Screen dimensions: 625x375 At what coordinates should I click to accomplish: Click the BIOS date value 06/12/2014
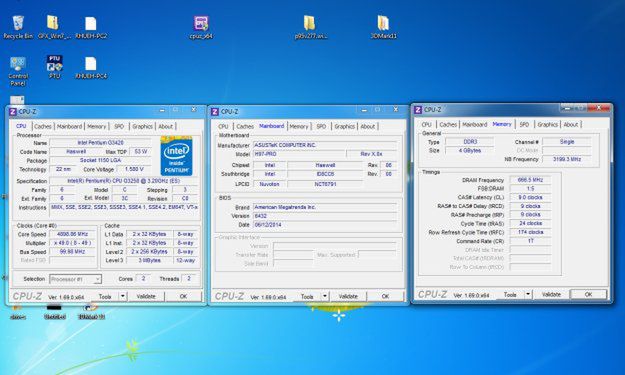click(325, 225)
